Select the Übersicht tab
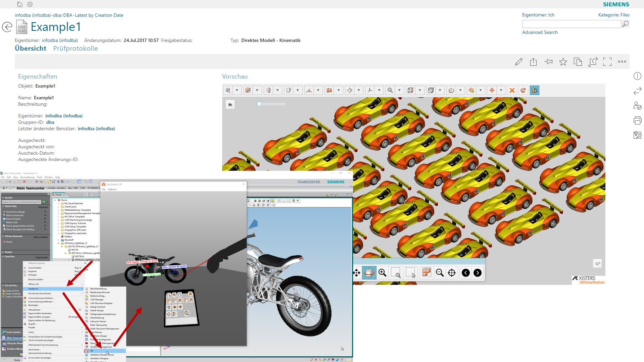The image size is (644, 362). 31,48
